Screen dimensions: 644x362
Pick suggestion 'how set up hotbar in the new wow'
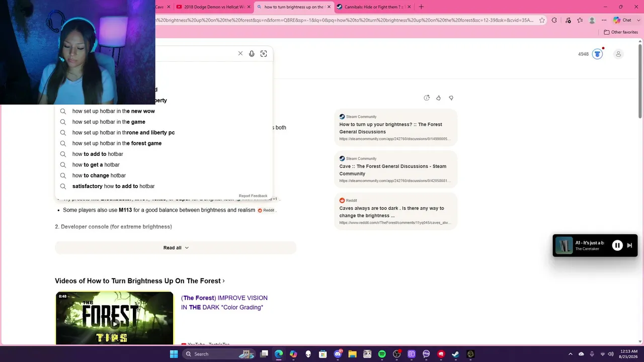tap(164, 111)
